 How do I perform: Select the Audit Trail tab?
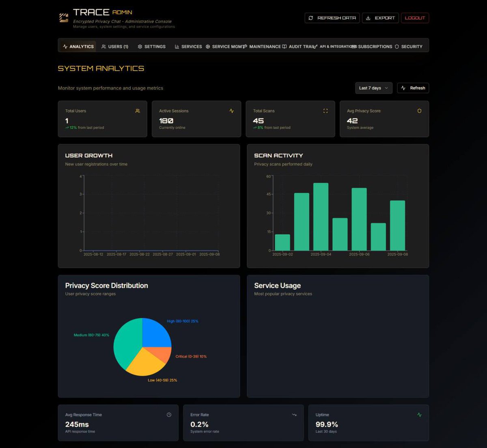point(299,47)
